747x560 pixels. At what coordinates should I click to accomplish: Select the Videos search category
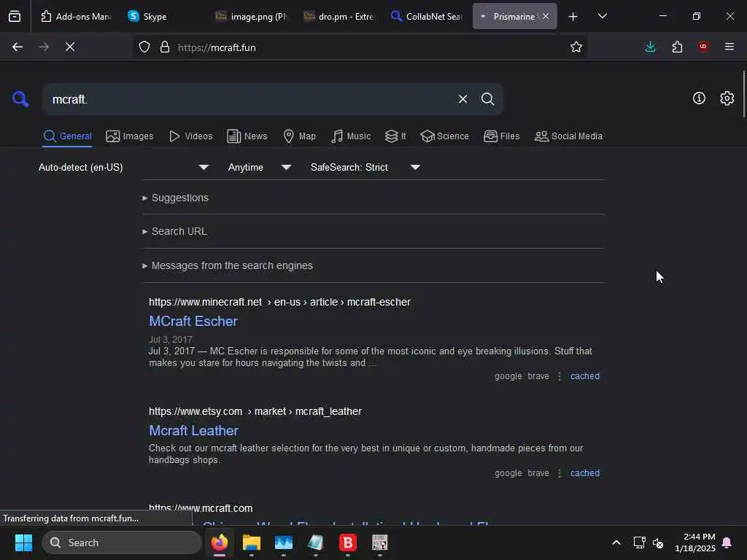(x=190, y=136)
